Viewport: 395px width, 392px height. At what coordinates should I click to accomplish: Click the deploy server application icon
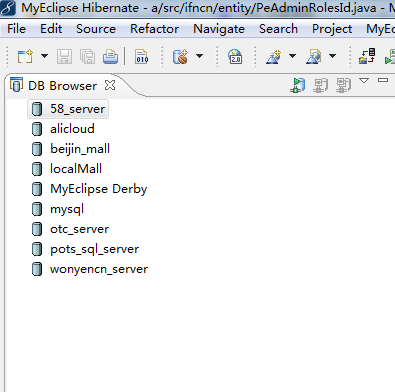[367, 56]
